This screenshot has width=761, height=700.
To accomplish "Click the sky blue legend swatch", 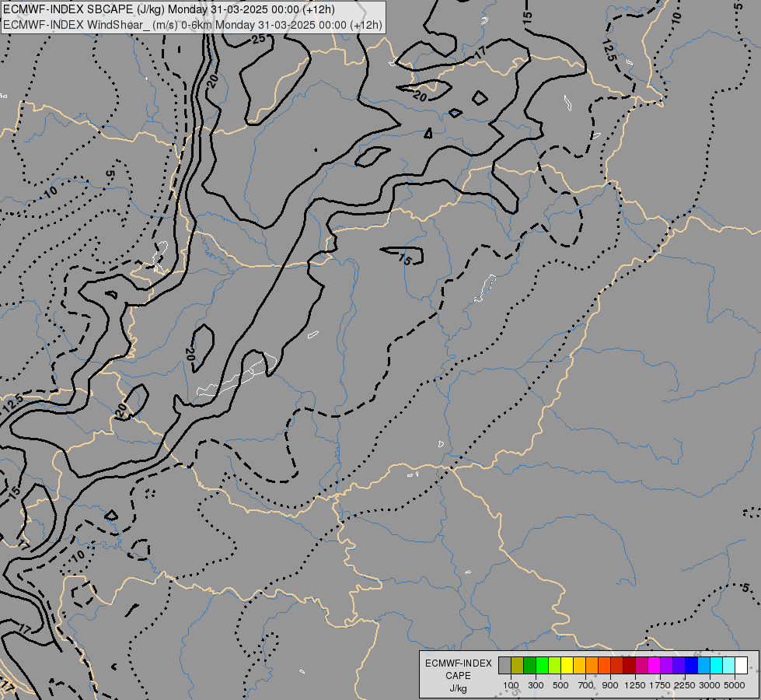I will tap(703, 666).
